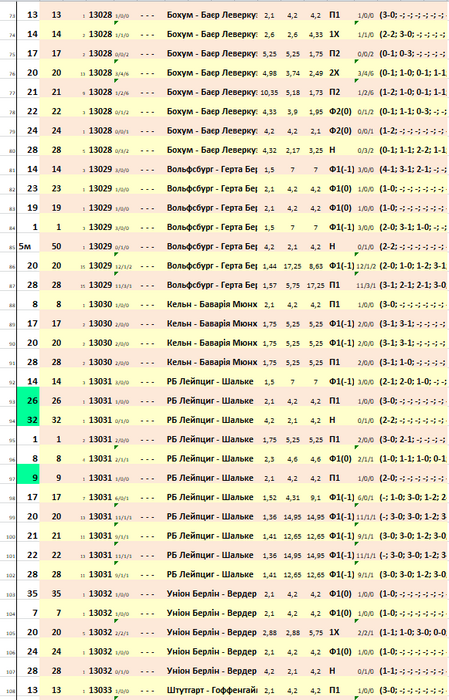
Task: Click the scores cell starting "(4-1; 3-1; 2-1"
Action: point(413,170)
